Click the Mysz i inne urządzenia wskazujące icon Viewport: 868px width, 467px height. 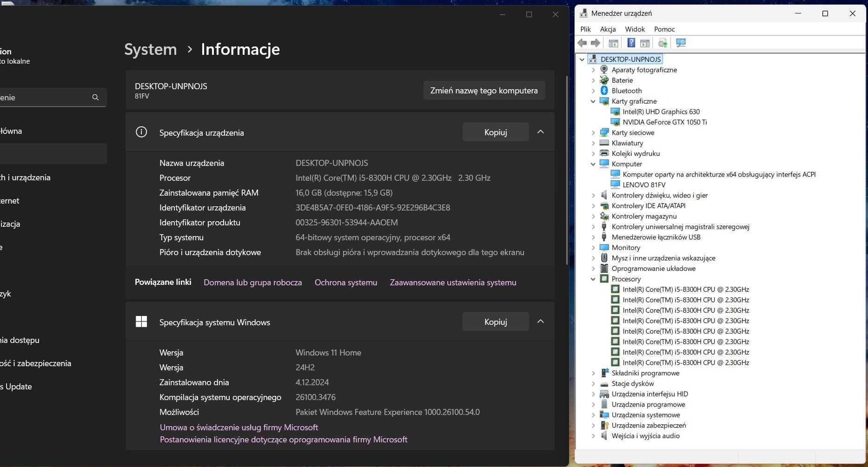604,258
